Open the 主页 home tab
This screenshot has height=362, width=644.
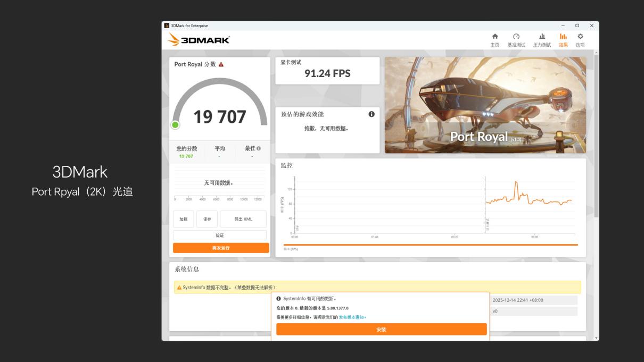(x=495, y=39)
